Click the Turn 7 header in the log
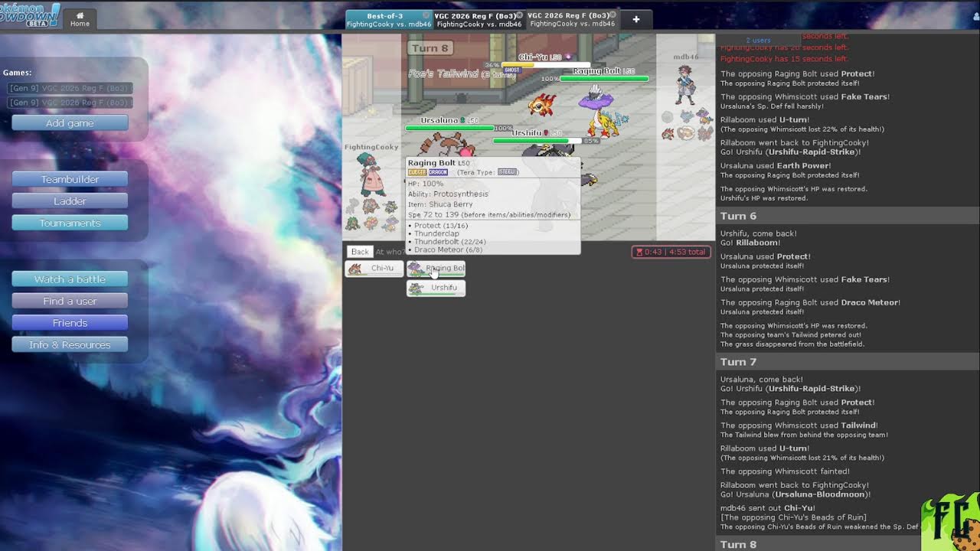Screen dimensions: 980x551 (848, 361)
